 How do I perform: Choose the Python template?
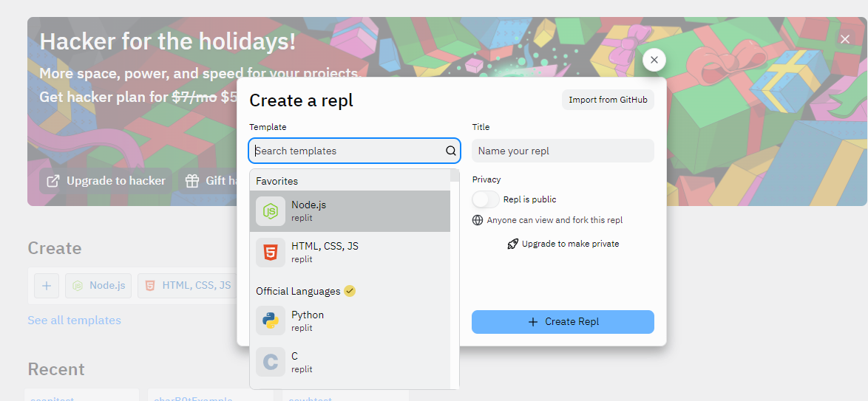click(350, 321)
